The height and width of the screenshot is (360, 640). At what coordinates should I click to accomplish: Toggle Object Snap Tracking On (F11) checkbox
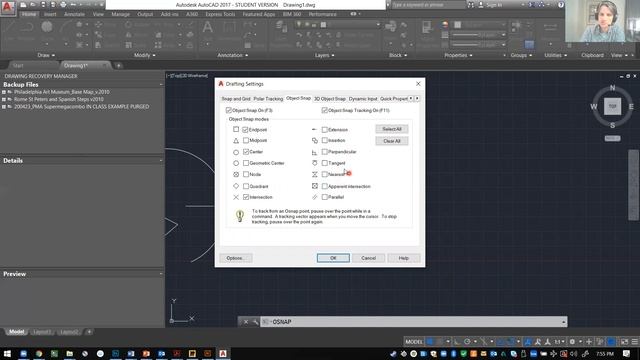coord(324,110)
